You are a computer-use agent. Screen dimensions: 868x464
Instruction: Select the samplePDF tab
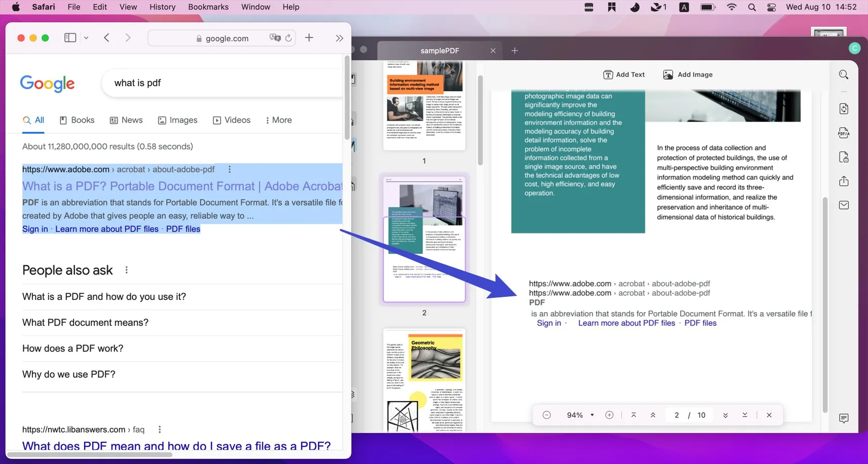coord(440,51)
